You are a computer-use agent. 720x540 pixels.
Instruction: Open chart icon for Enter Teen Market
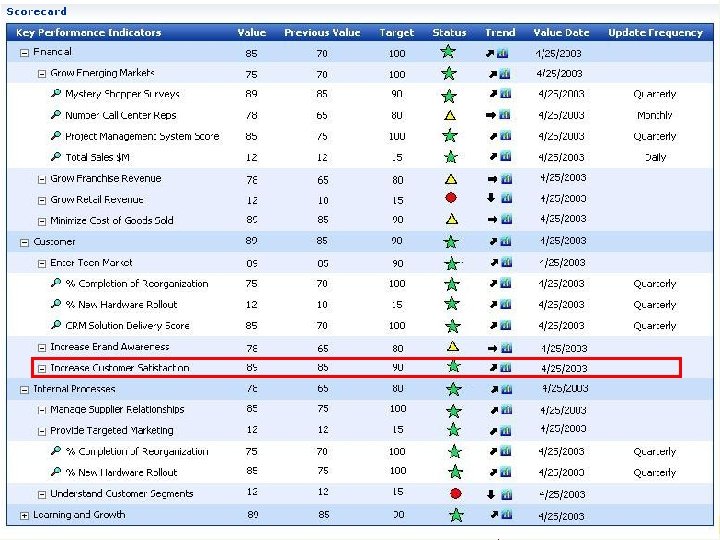506,262
